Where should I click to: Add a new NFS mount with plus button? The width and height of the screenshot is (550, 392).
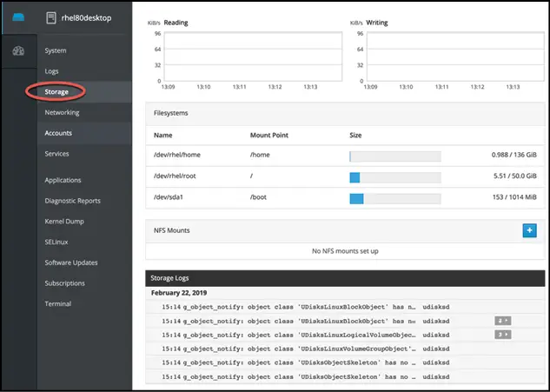[x=529, y=230]
